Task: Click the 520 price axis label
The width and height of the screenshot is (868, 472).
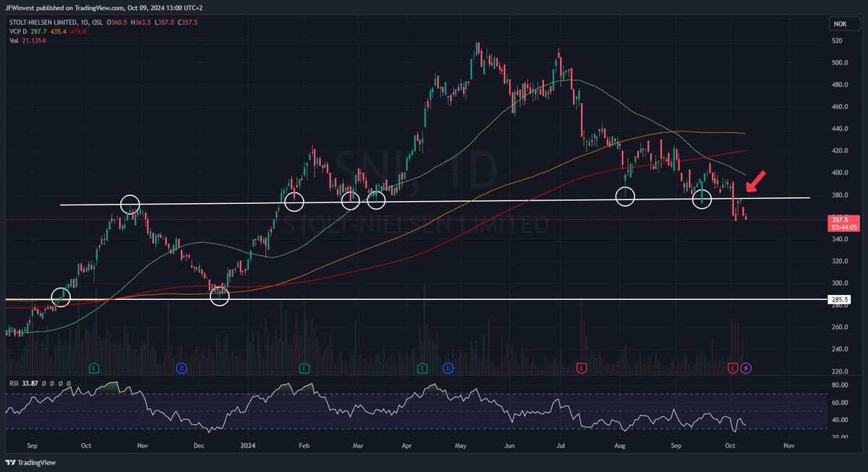Action: (x=838, y=41)
